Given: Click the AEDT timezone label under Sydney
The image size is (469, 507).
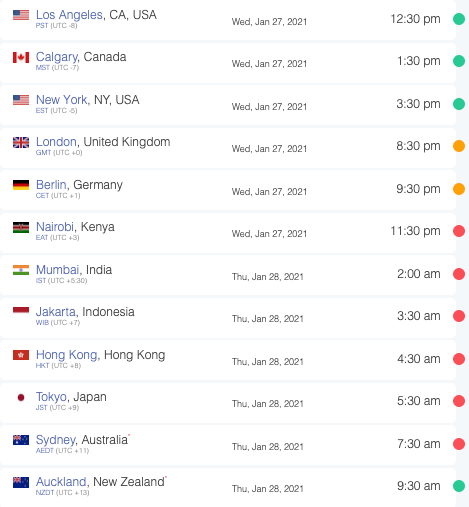Looking at the screenshot, I should (45, 451).
